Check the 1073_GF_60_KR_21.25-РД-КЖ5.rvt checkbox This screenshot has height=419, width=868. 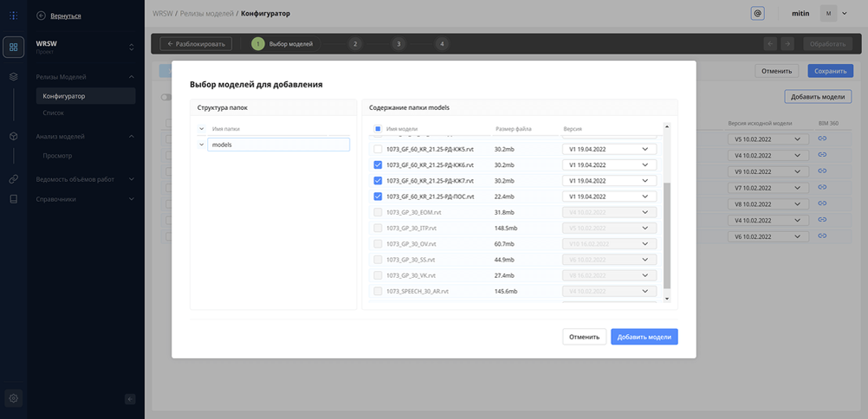[378, 149]
